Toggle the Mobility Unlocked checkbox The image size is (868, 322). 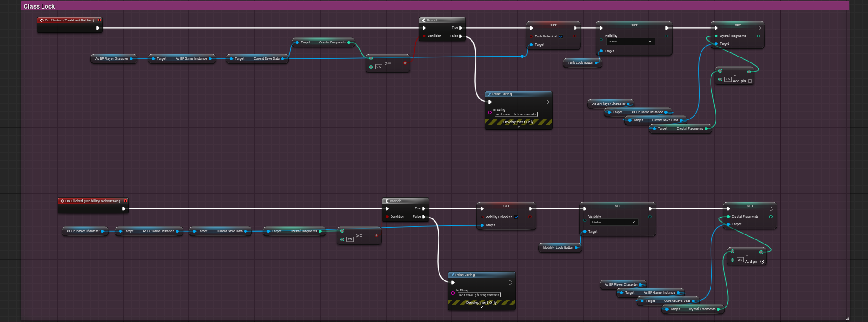[x=516, y=217]
